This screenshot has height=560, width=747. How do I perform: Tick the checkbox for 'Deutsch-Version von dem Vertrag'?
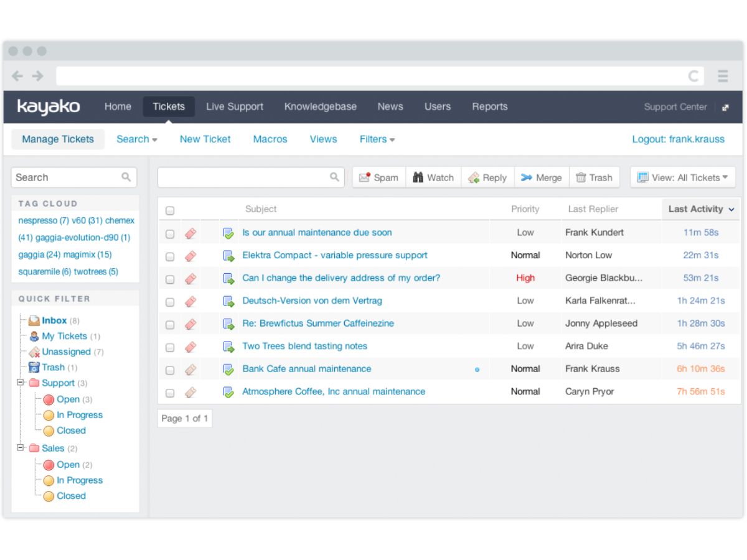pos(170,302)
